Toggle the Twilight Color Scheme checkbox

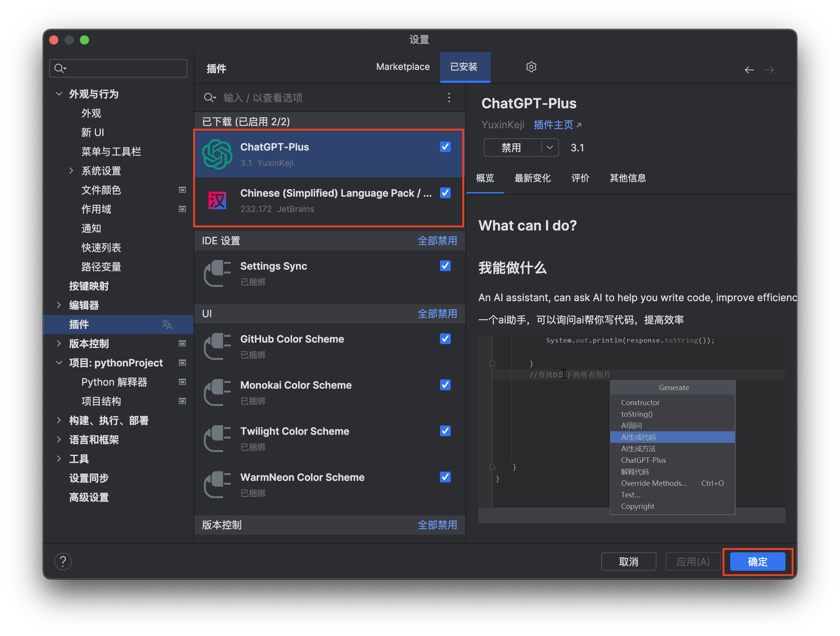pos(445,431)
